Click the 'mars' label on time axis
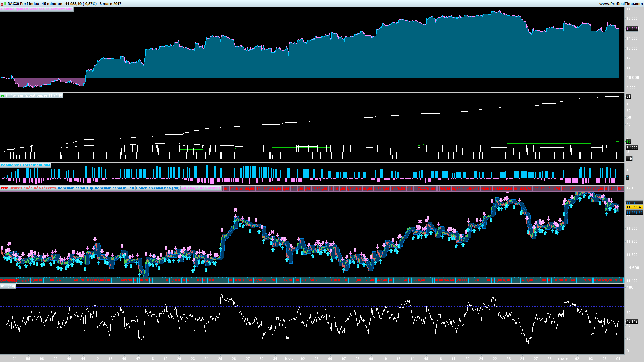 563,359
